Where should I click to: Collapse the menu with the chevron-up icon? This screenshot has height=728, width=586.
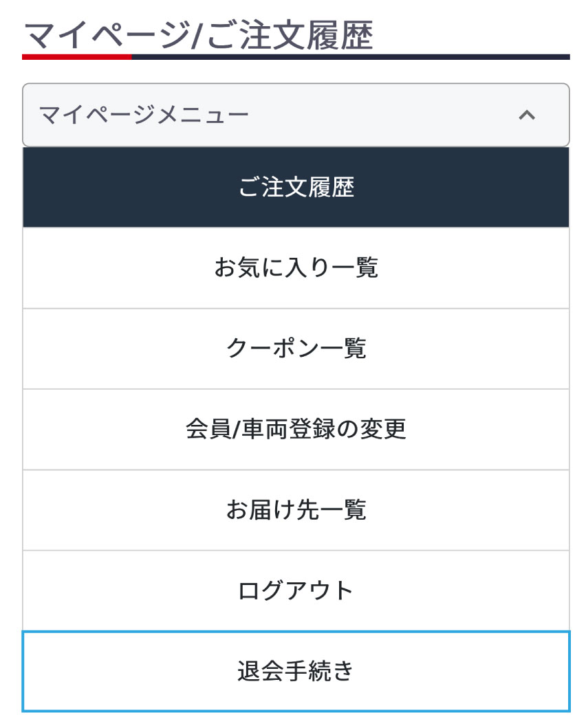coord(526,115)
